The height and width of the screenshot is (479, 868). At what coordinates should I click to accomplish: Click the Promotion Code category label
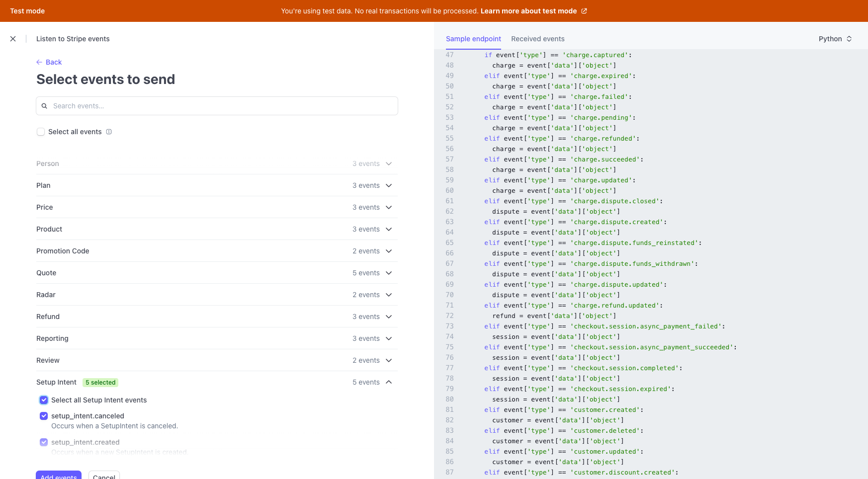(x=63, y=251)
